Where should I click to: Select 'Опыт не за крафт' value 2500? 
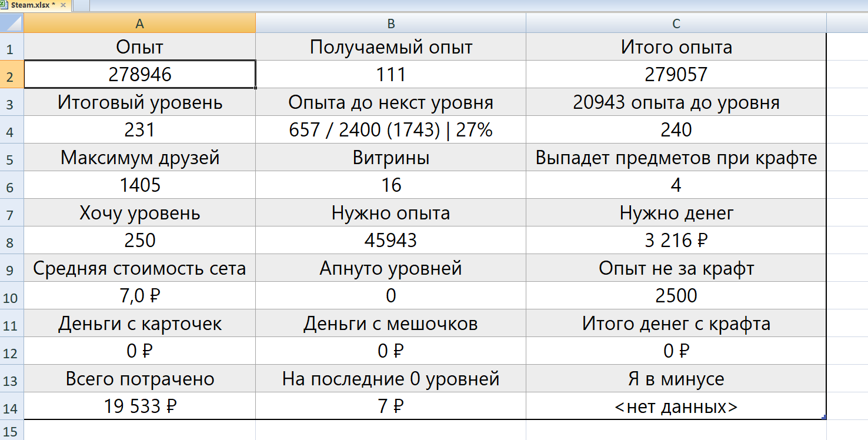tap(676, 295)
